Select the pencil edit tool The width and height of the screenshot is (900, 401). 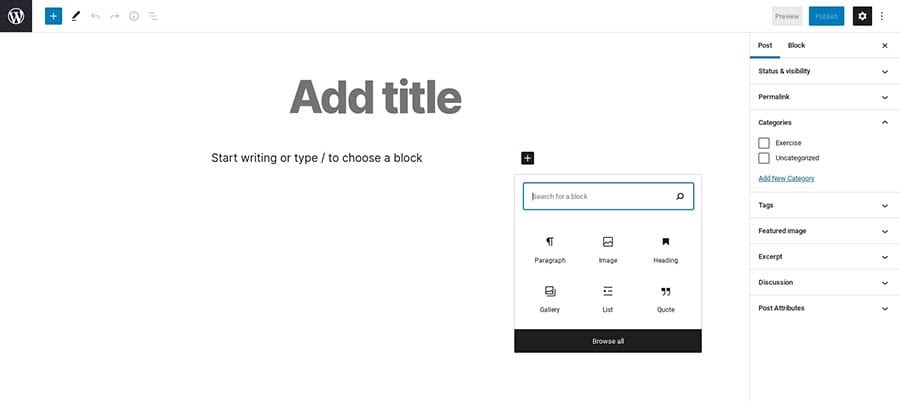75,16
